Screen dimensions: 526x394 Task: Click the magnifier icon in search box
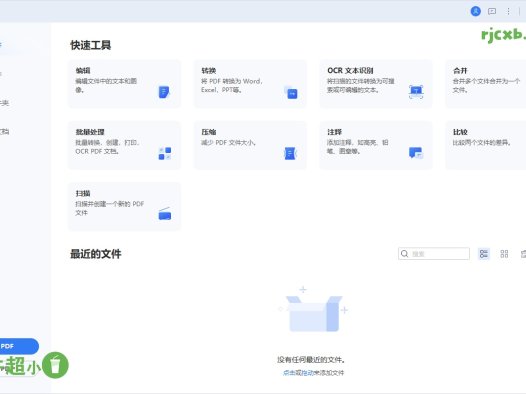405,254
